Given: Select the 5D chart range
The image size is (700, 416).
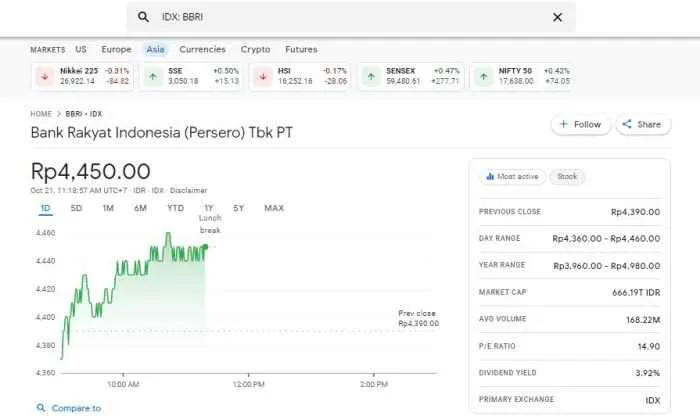Looking at the screenshot, I should 76,208.
